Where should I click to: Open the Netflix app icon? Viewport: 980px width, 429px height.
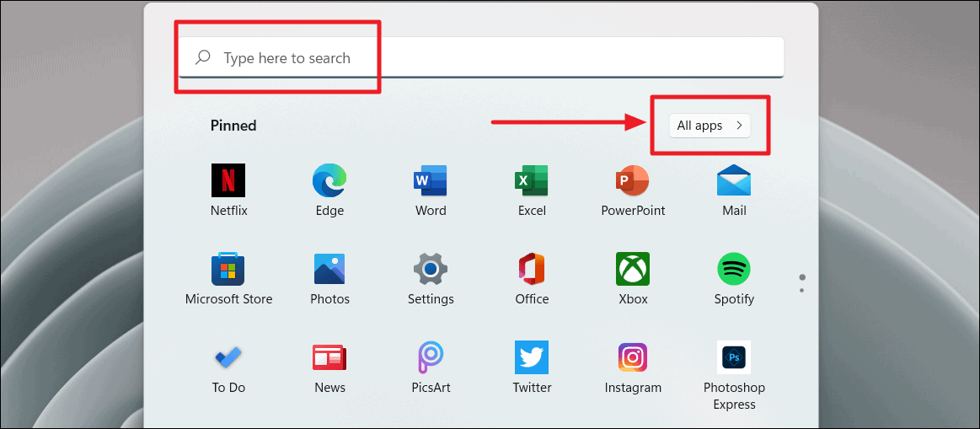coord(228,180)
